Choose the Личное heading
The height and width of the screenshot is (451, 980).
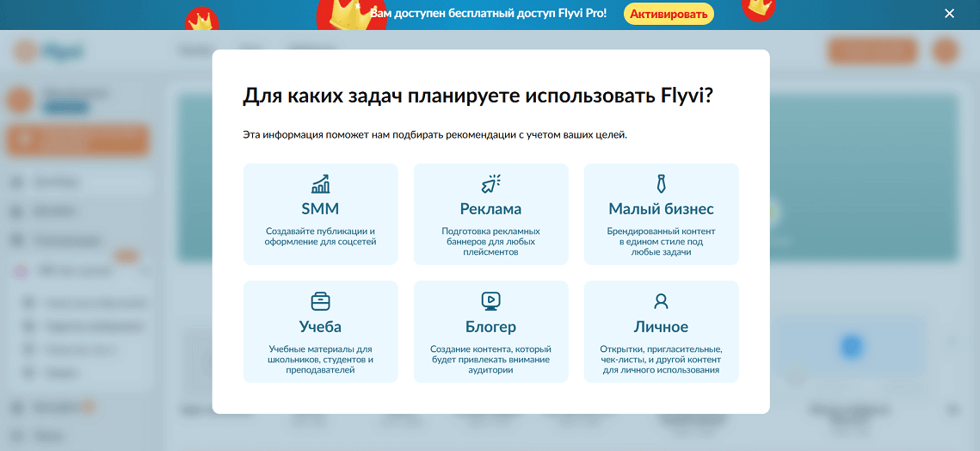pyautogui.click(x=662, y=326)
